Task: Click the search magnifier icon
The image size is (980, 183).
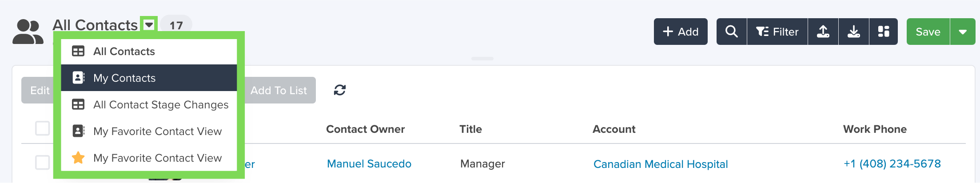Action: click(x=731, y=32)
